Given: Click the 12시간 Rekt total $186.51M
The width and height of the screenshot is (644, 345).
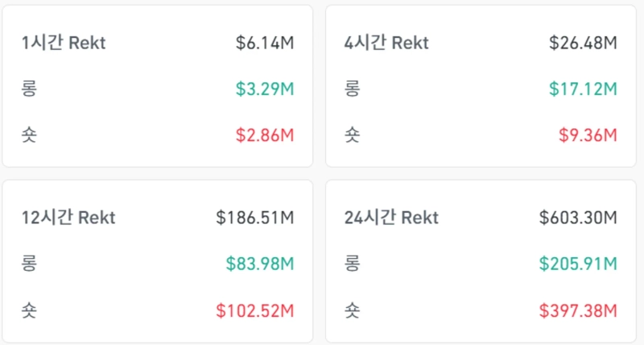Looking at the screenshot, I should pyautogui.click(x=255, y=218).
